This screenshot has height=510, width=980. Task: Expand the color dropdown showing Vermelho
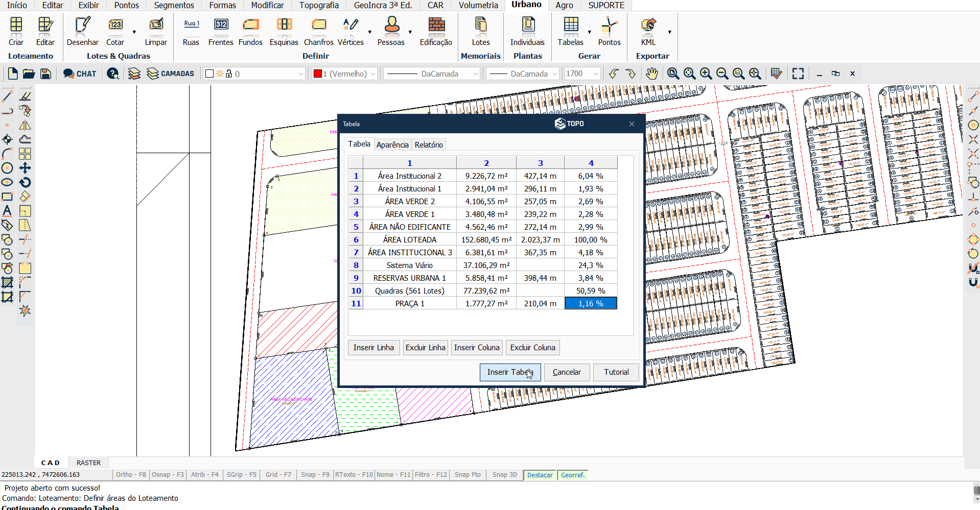pos(373,74)
